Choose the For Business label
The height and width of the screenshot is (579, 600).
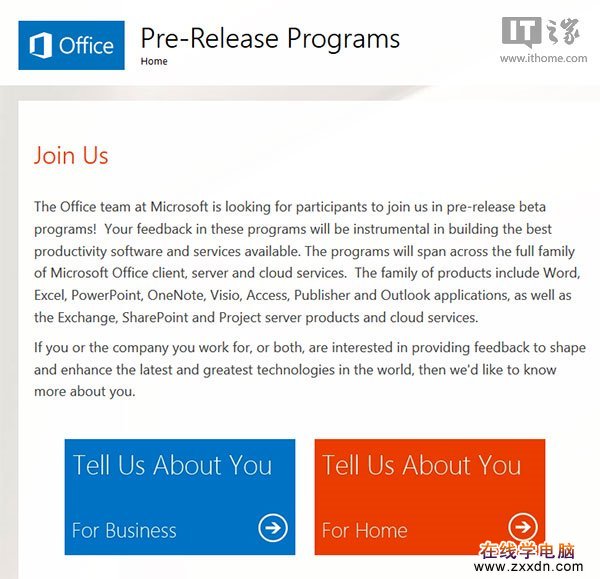[x=124, y=530]
